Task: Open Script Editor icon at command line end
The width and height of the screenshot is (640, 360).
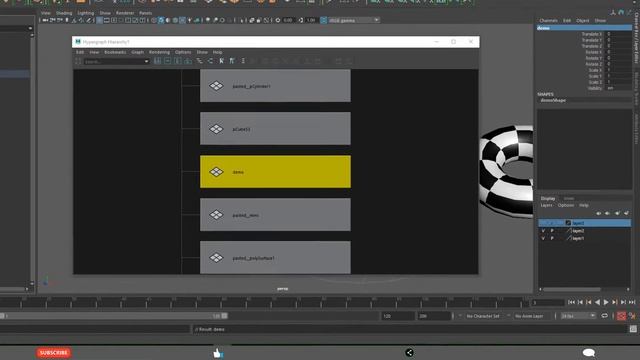Action: coord(633,329)
